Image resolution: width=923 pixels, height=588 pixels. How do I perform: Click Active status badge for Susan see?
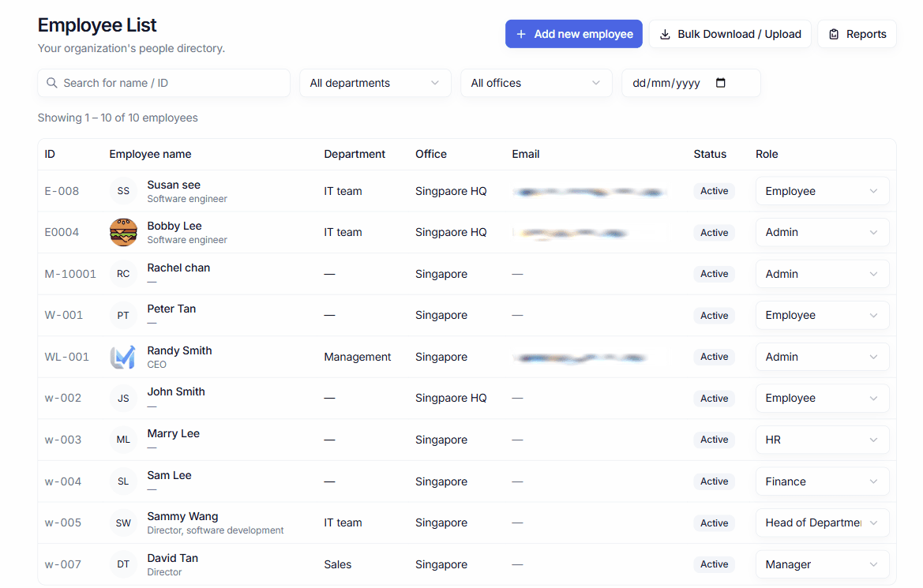click(x=714, y=191)
